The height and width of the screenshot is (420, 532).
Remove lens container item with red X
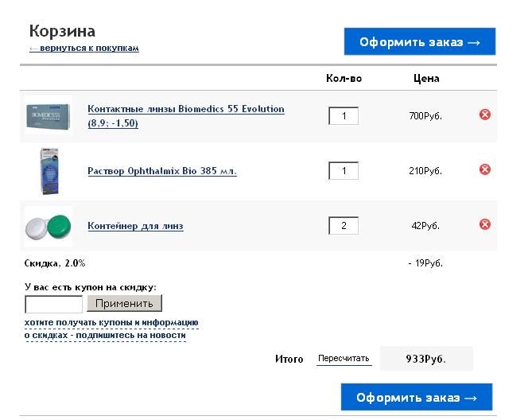(x=485, y=224)
